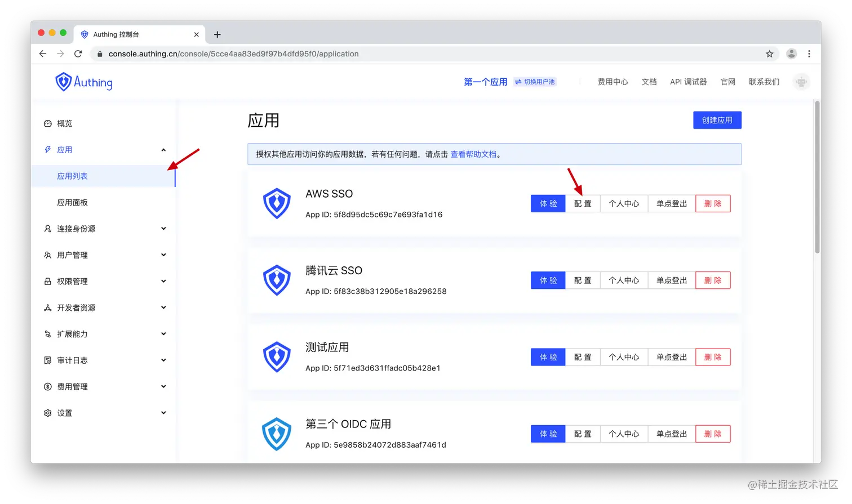The image size is (852, 504).
Task: Click 费用管理 coin icon
Action: [x=48, y=387]
